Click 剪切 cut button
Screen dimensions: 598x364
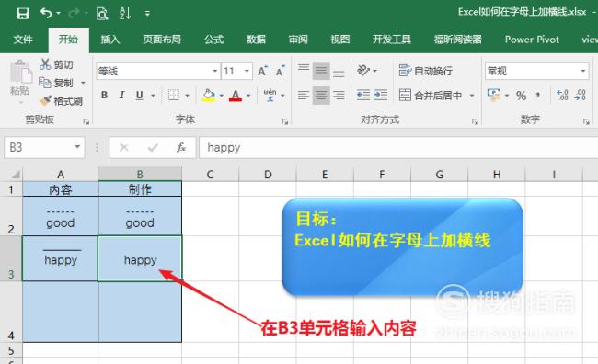(x=56, y=64)
